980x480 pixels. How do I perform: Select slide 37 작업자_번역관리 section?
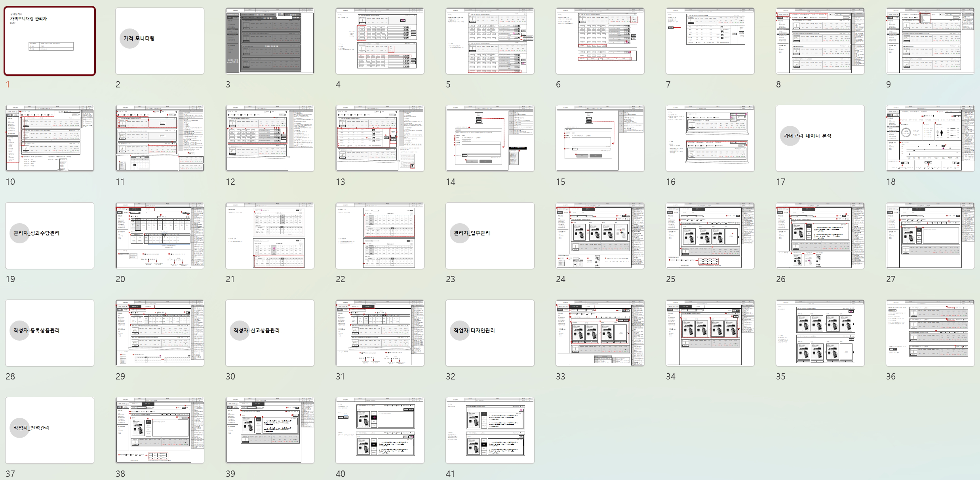[50, 430]
